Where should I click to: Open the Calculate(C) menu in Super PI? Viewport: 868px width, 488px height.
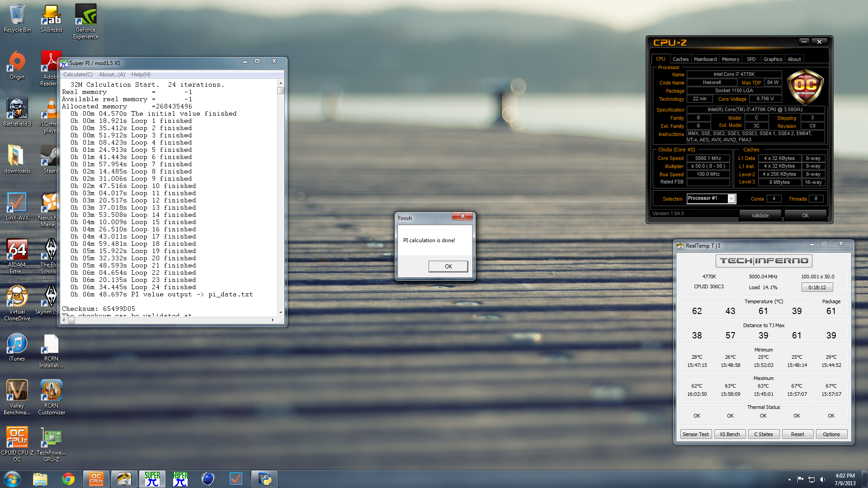tap(78, 75)
